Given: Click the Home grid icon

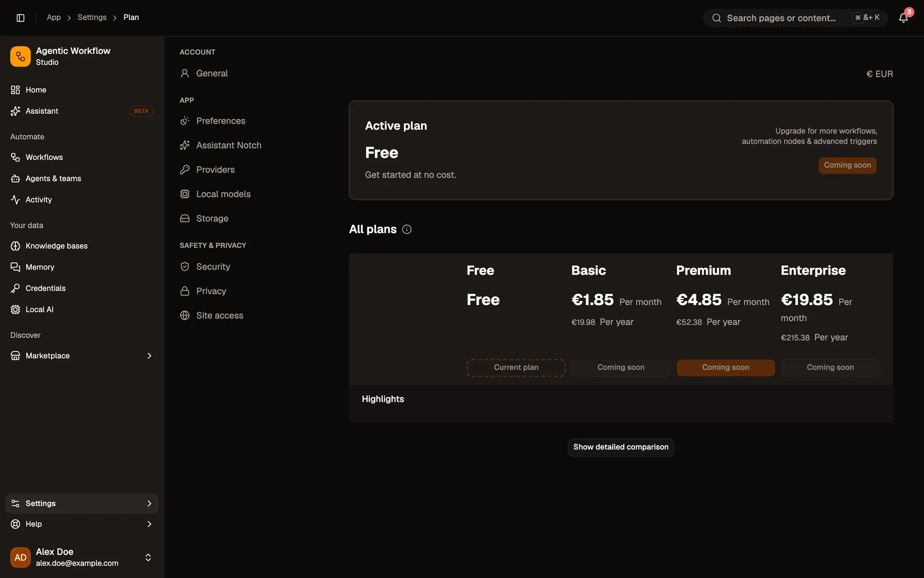Looking at the screenshot, I should tap(15, 90).
